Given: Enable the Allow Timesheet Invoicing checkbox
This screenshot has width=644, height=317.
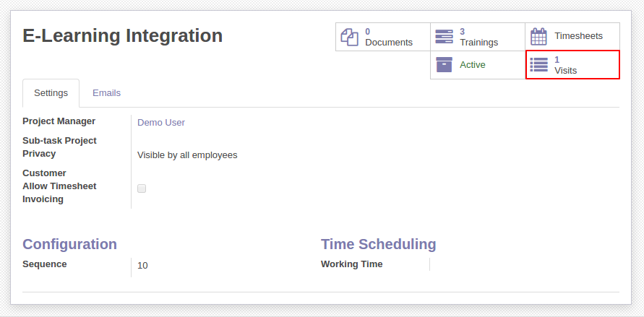Looking at the screenshot, I should point(142,188).
